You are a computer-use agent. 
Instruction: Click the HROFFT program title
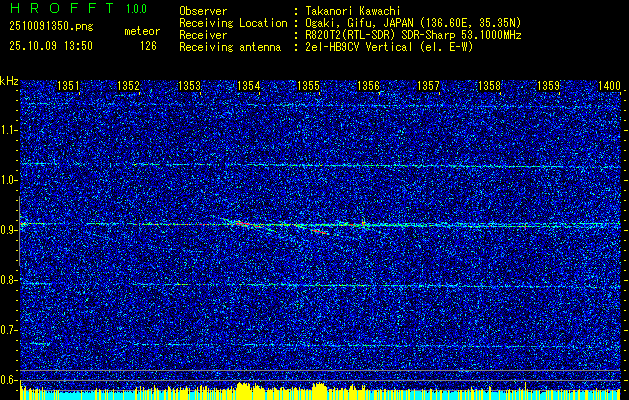[62, 8]
